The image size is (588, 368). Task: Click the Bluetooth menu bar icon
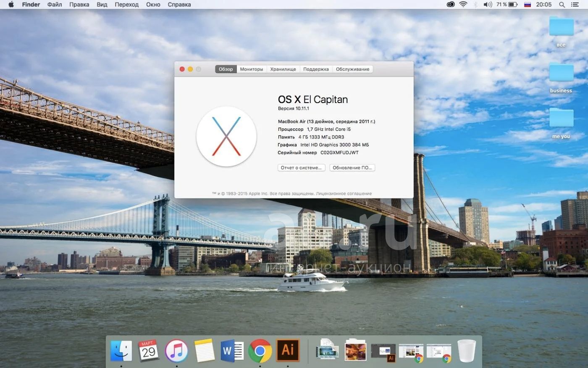pyautogui.click(x=475, y=5)
